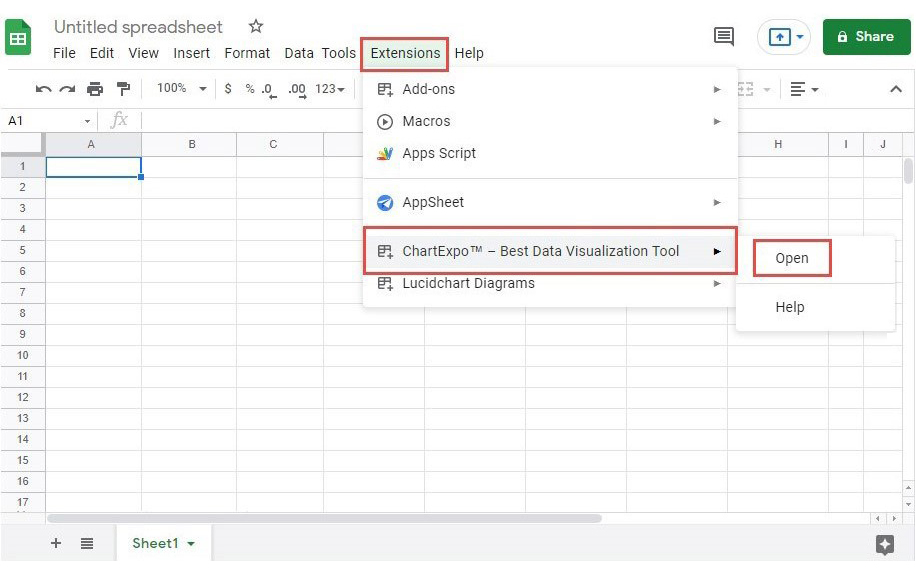The height and width of the screenshot is (574, 916).
Task: Click the Extensions menu
Action: pos(405,54)
